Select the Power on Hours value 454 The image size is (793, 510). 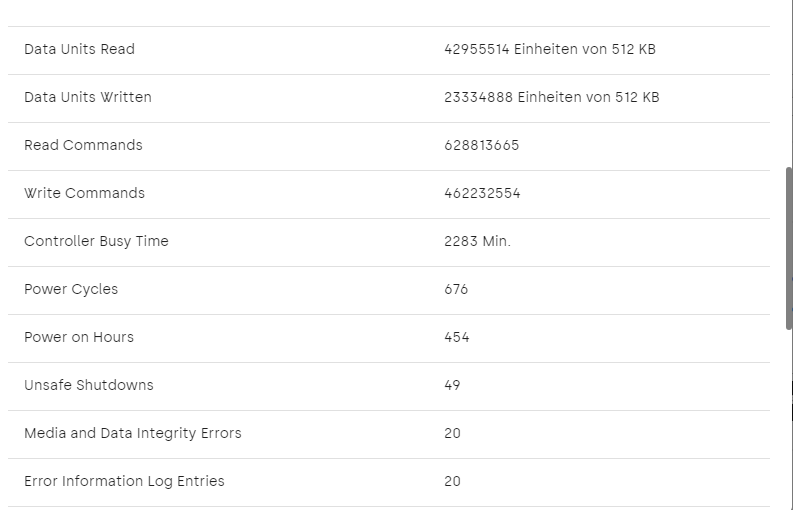point(457,337)
